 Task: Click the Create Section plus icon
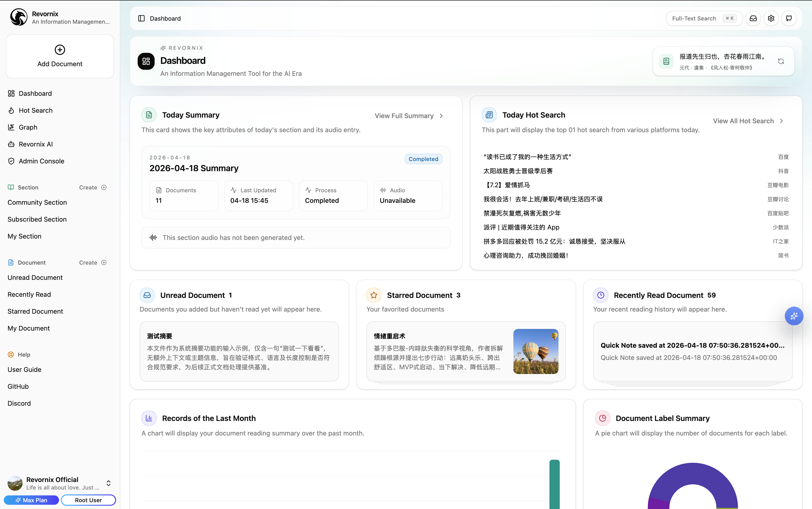coord(104,188)
